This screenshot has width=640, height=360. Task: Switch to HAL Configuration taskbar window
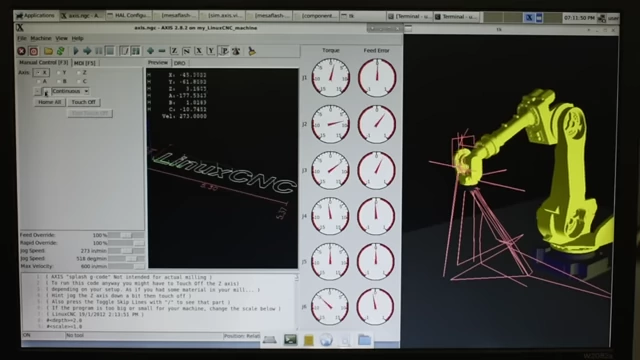pos(129,16)
